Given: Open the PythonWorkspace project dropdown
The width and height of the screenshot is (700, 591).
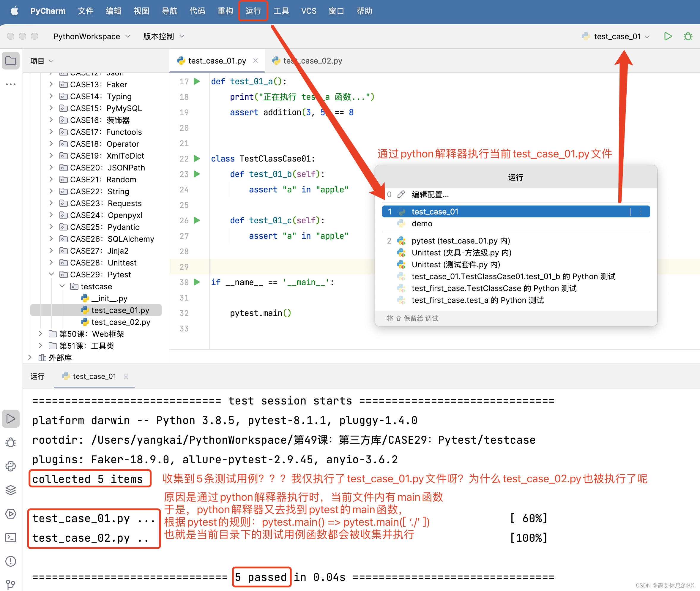Looking at the screenshot, I should (91, 36).
